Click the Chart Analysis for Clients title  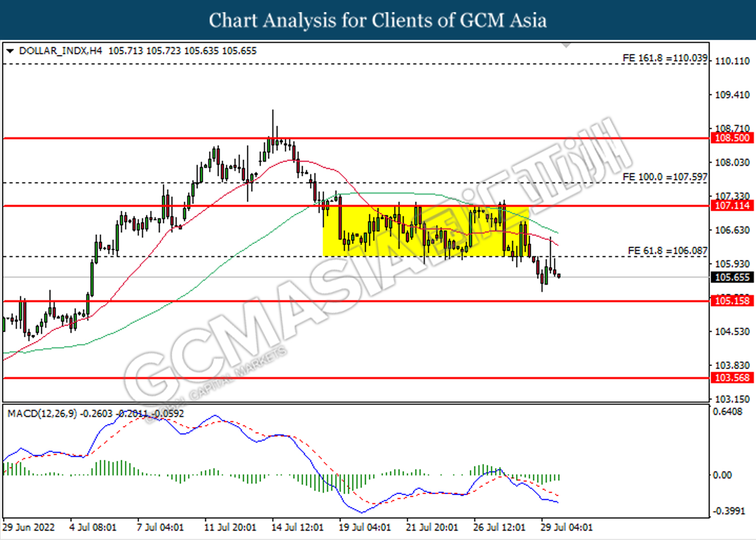tap(377, 20)
